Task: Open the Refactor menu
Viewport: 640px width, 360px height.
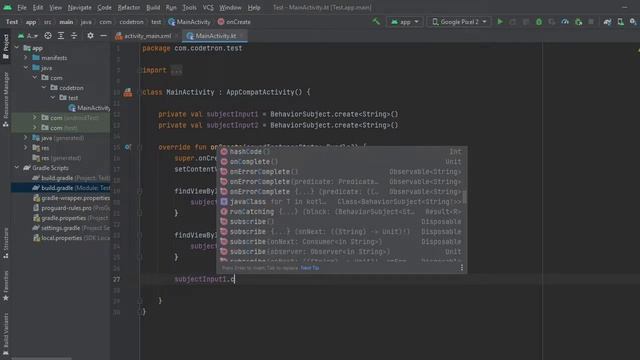Action: coord(129,7)
